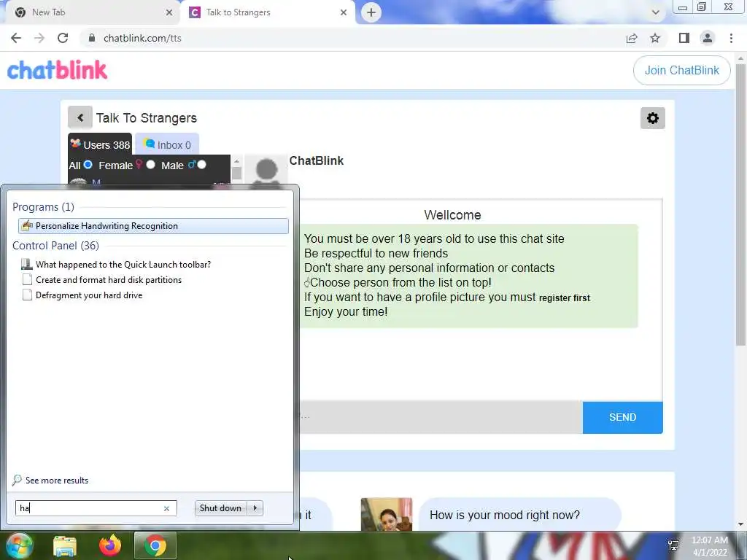Open Chrome side panel icon
The image size is (747, 560).
[x=684, y=38]
